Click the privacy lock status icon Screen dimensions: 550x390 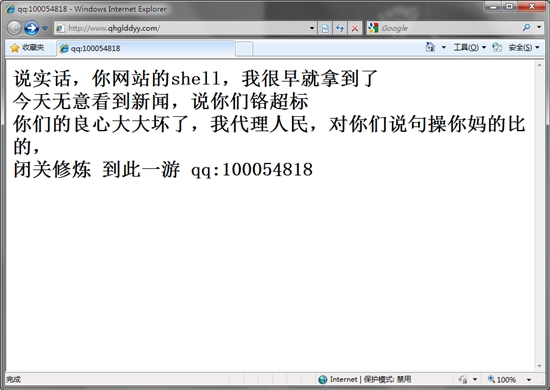[x=463, y=379]
